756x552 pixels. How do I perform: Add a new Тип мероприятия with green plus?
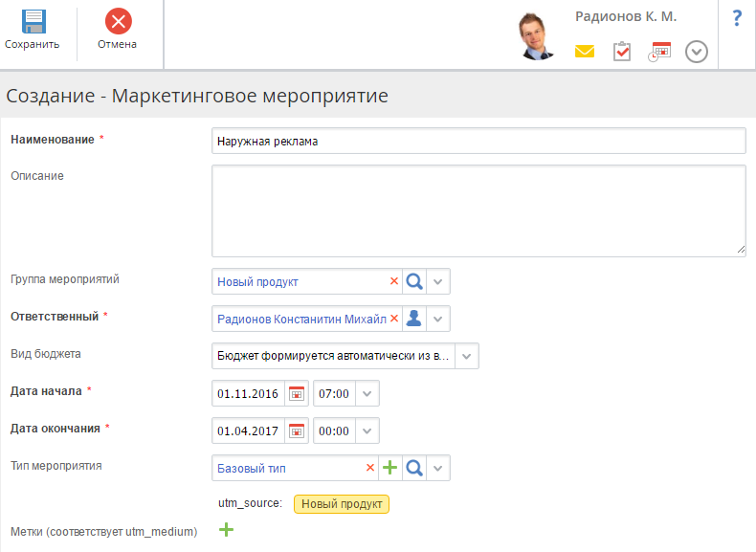(x=389, y=468)
